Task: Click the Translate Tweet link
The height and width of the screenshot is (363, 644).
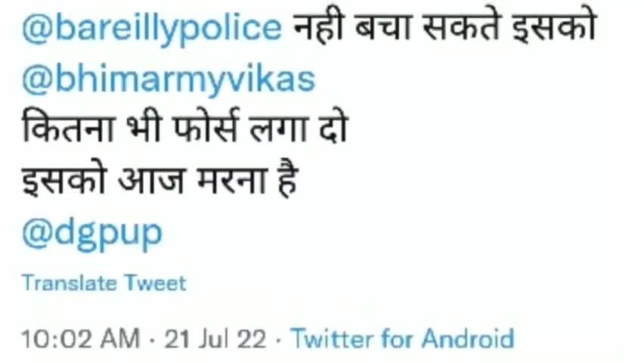Action: 104,283
